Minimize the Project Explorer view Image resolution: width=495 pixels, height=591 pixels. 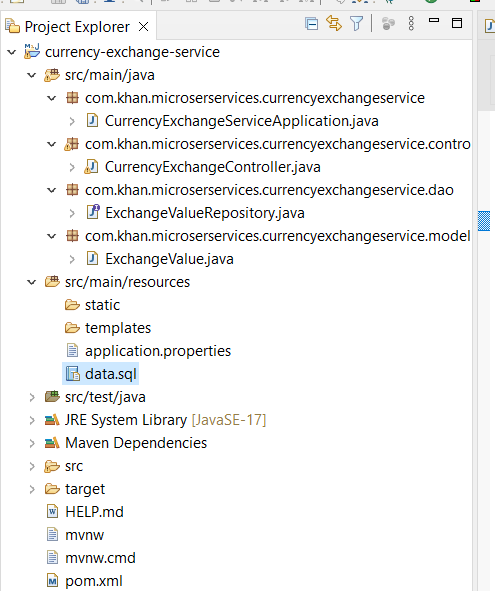(434, 20)
